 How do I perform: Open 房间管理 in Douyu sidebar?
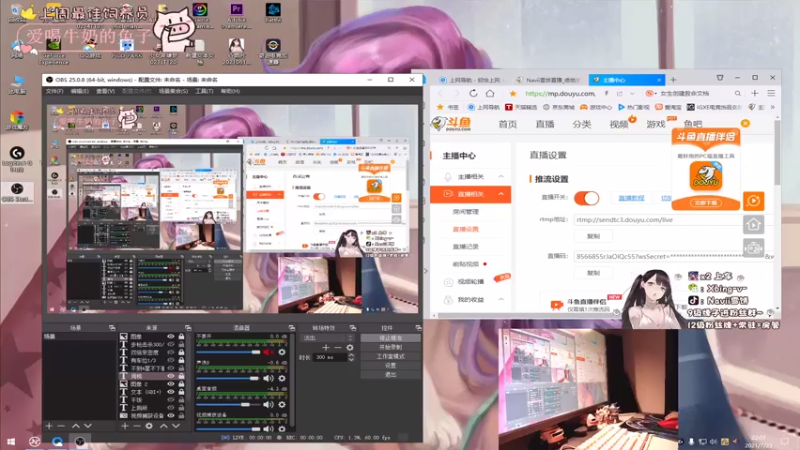point(465,211)
